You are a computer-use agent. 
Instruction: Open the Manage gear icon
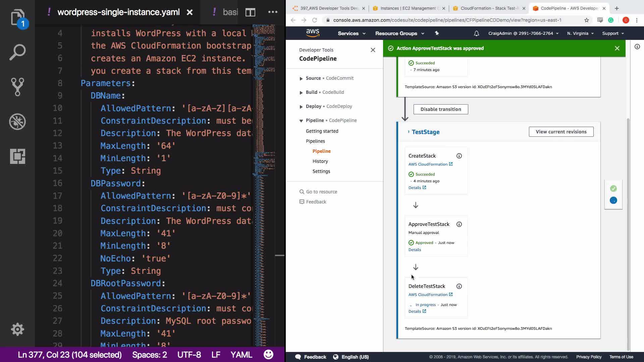click(x=17, y=329)
